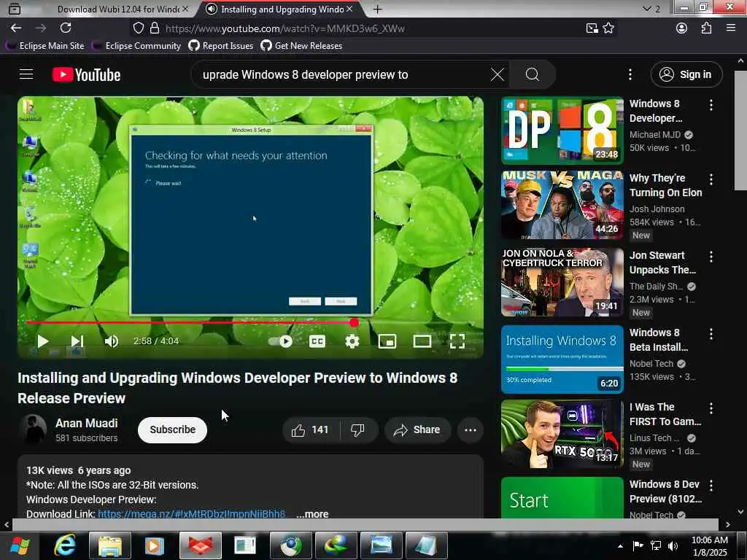747x560 pixels.
Task: Toggle the autoplay switch
Action: (281, 341)
